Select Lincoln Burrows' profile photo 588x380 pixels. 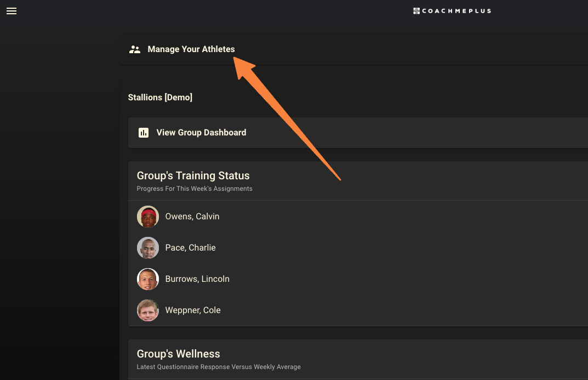click(x=148, y=279)
